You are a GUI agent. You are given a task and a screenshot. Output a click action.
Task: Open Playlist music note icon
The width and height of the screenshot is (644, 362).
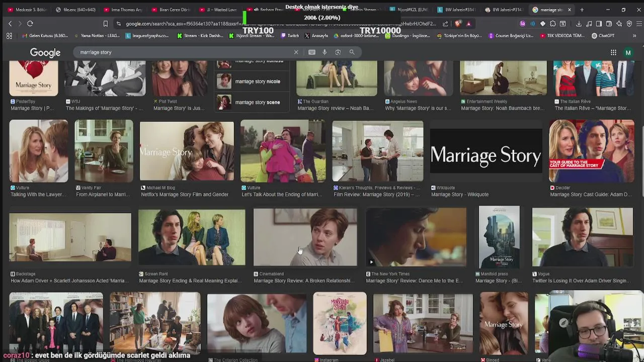[589, 24]
